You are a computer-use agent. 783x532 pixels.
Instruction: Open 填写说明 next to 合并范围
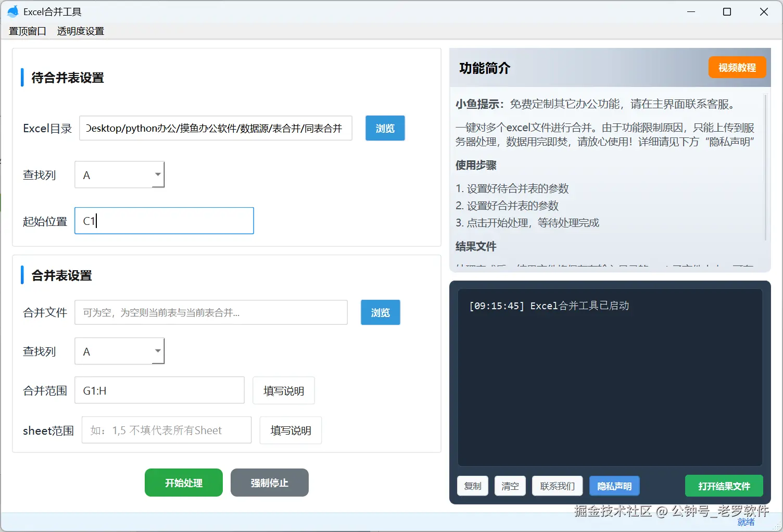[x=284, y=390]
